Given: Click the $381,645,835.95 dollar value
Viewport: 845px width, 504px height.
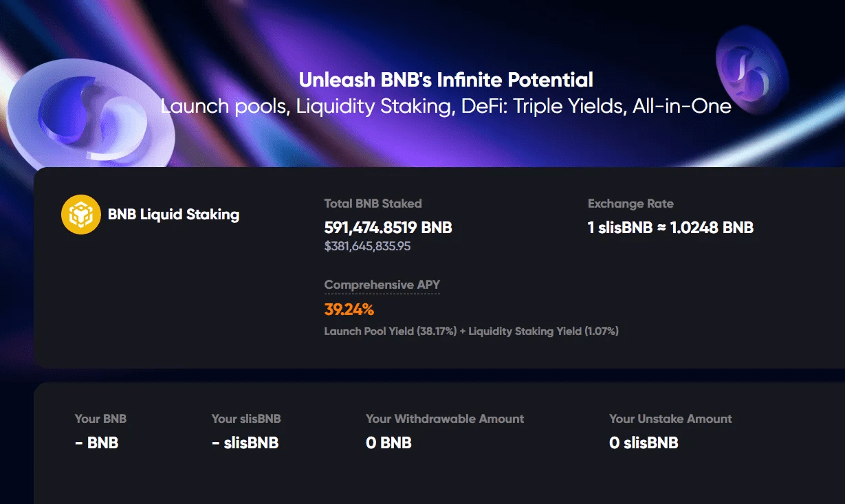Looking at the screenshot, I should (x=367, y=246).
